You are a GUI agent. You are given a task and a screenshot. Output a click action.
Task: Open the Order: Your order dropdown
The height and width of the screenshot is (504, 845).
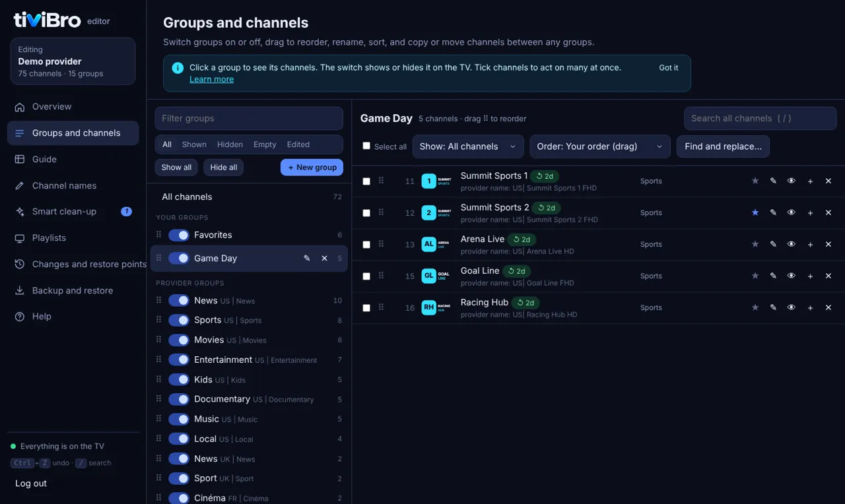[600, 146]
